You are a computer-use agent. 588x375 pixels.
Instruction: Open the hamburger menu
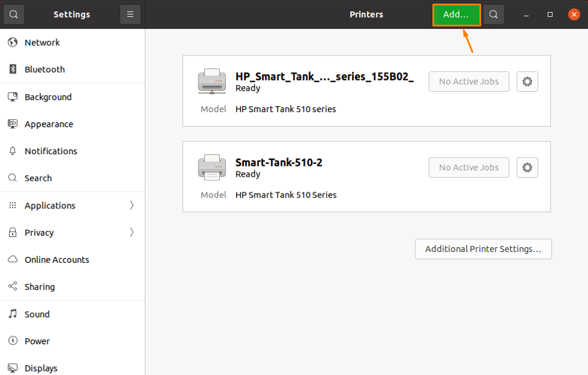[x=130, y=14]
